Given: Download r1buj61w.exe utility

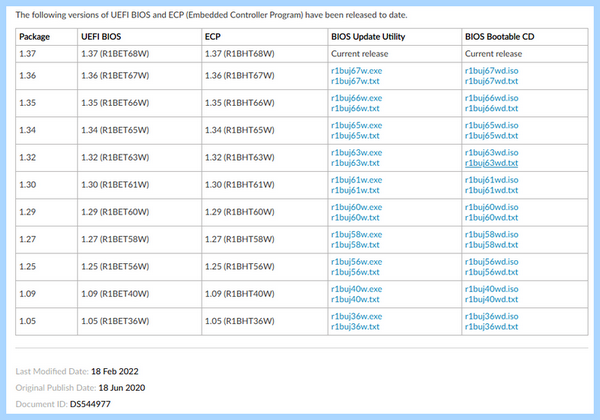Looking at the screenshot, I should click(356, 180).
